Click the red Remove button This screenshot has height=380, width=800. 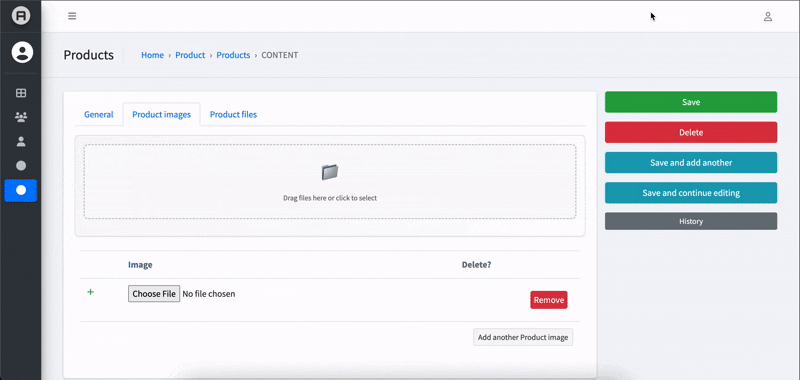548,300
